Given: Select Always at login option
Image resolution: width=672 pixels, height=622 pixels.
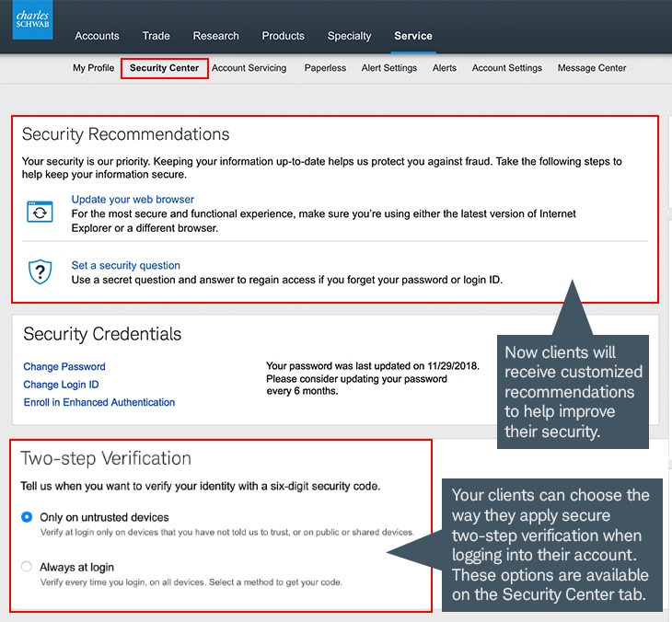Looking at the screenshot, I should (27, 567).
